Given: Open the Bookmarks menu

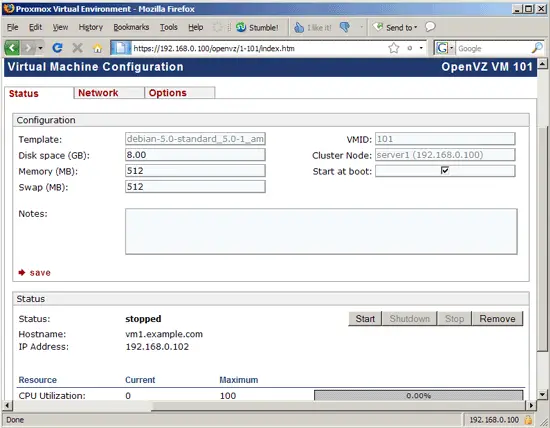Looking at the screenshot, I should pos(131,27).
